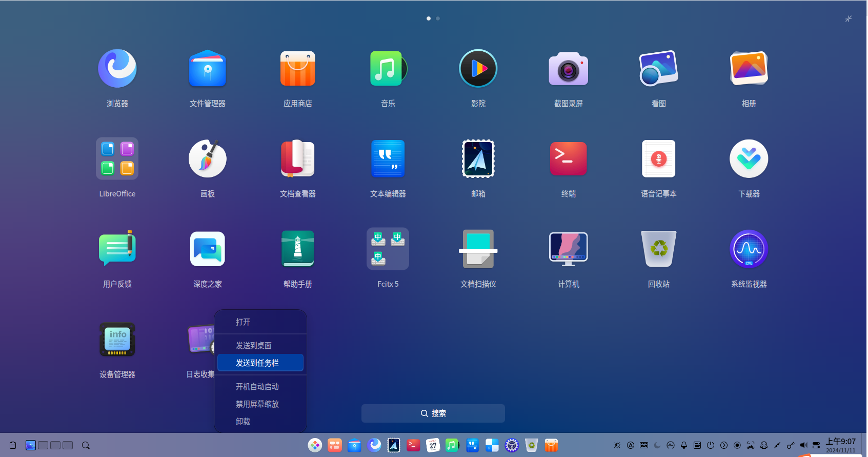
Task: Select 打开 in the context menu
Action: [260, 322]
